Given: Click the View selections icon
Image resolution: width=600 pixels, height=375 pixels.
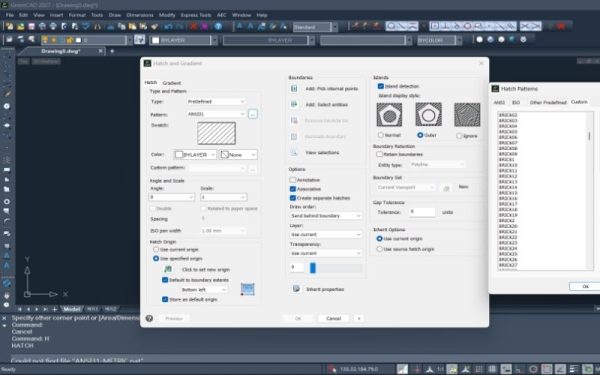Looking at the screenshot, I should pyautogui.click(x=294, y=152).
